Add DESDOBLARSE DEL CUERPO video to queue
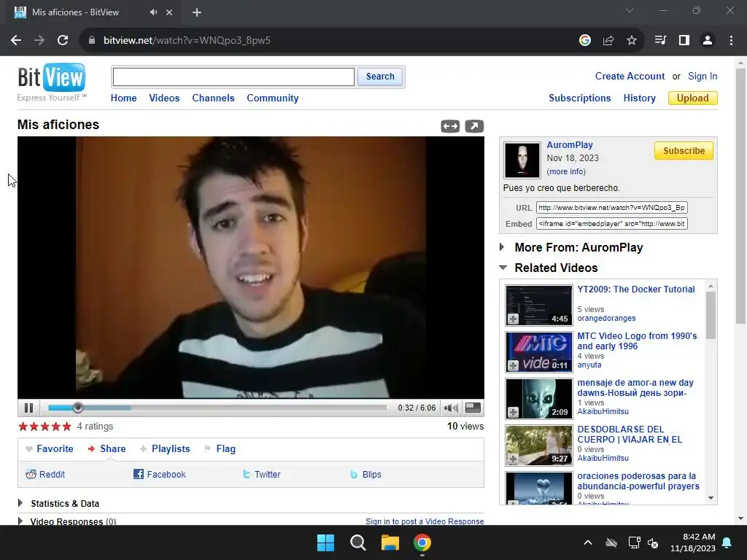747x560 pixels. (513, 459)
